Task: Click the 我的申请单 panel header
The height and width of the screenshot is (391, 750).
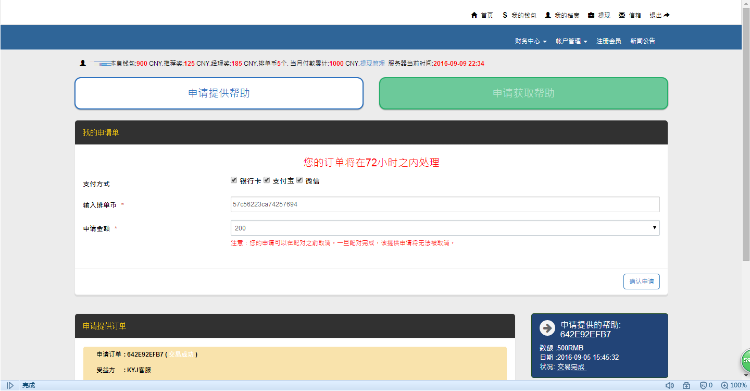Action: [x=371, y=133]
